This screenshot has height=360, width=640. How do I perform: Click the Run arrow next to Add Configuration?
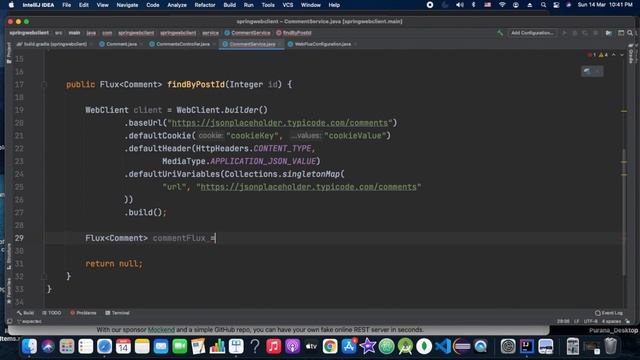click(x=564, y=33)
